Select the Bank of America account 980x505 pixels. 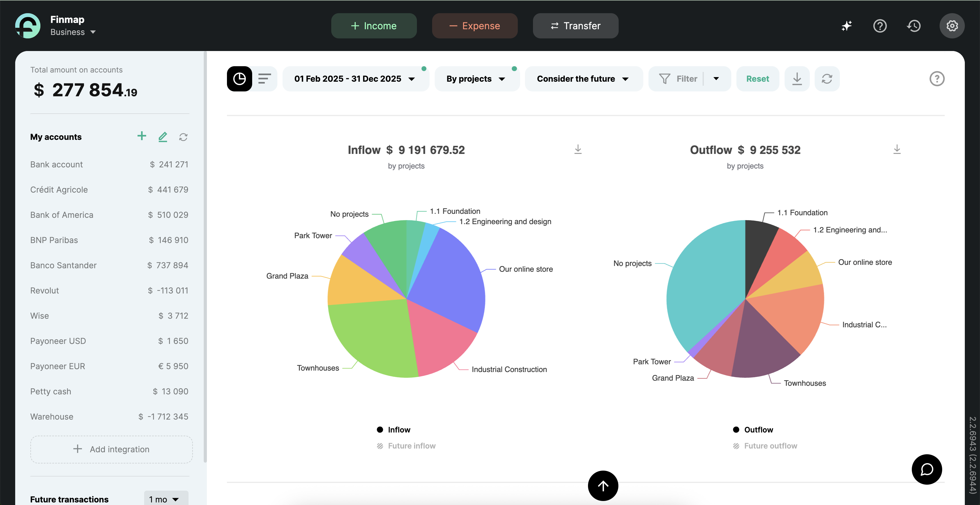pos(109,215)
